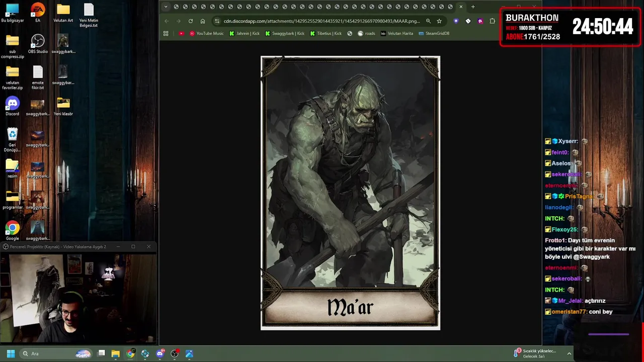
Task: Open Google Chrome desktop shortcut
Action: [x=12, y=231]
